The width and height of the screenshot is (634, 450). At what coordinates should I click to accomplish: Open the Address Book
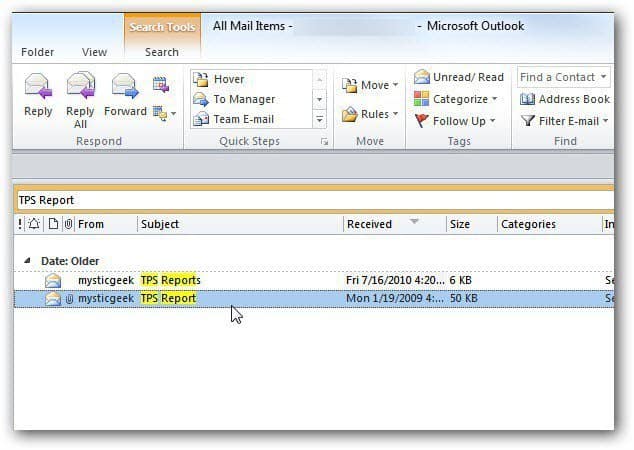click(565, 99)
